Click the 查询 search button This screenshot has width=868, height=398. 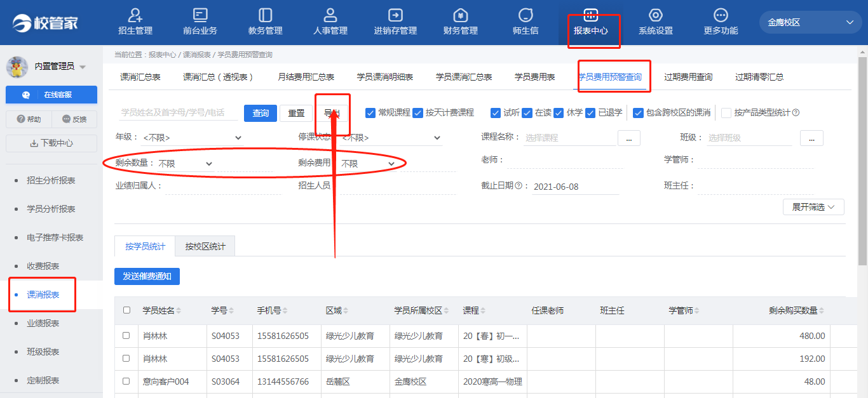[x=261, y=113]
